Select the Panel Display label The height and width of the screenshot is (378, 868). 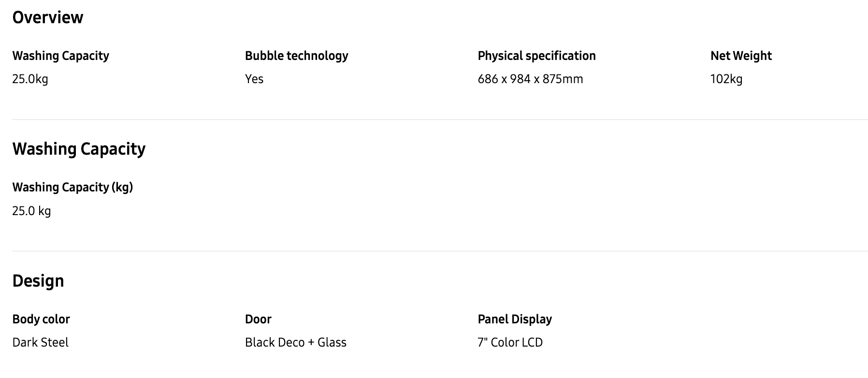(515, 320)
